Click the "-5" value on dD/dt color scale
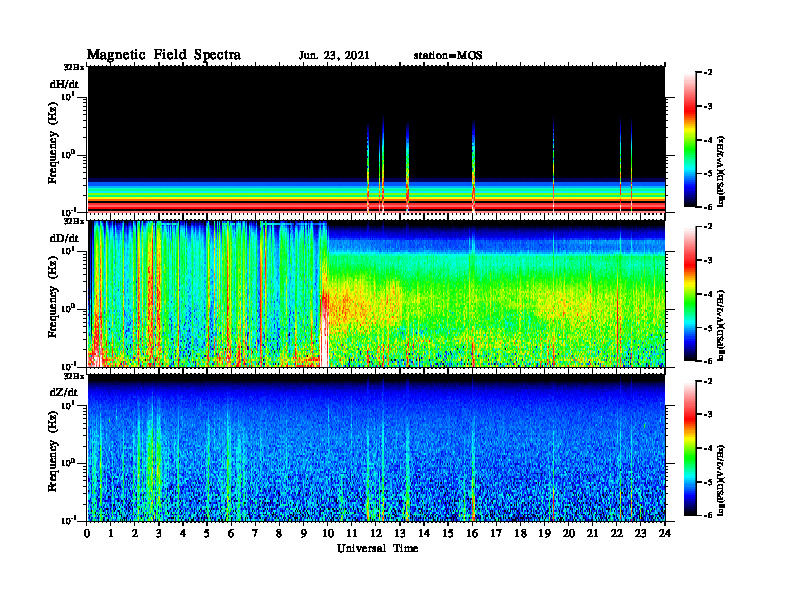This screenshot has height=612, width=792. point(709,328)
